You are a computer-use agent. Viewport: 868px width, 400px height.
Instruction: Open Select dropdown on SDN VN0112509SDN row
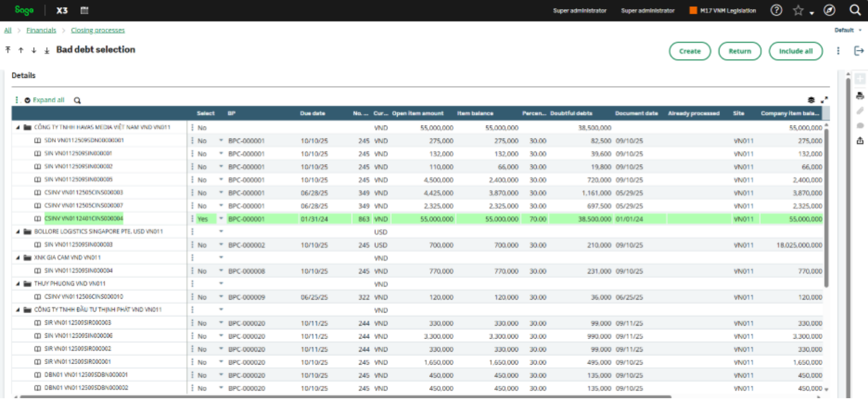click(x=221, y=140)
